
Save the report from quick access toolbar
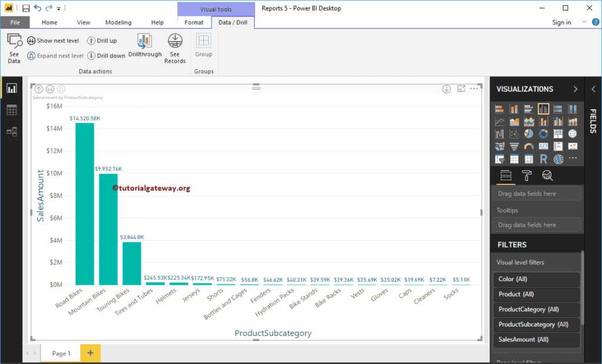click(26, 8)
